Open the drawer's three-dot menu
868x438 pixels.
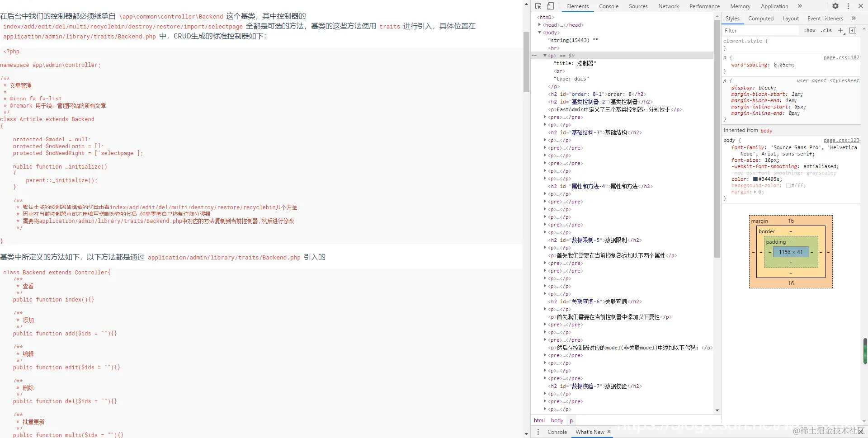click(x=538, y=432)
